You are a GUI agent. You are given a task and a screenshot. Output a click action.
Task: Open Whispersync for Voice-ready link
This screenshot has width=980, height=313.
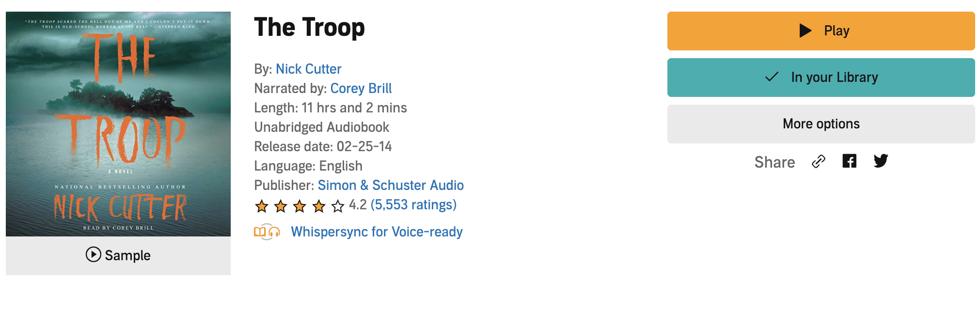[x=377, y=232]
